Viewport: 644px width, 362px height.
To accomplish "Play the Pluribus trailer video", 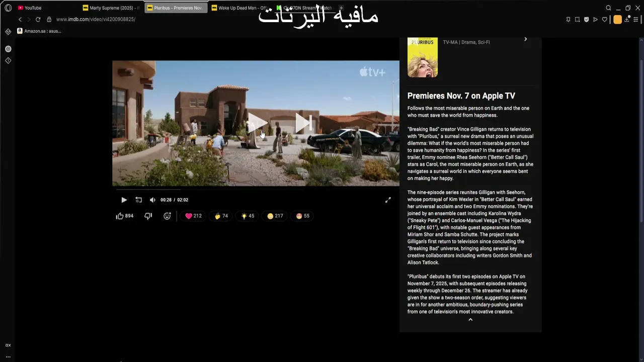I will coord(257,123).
